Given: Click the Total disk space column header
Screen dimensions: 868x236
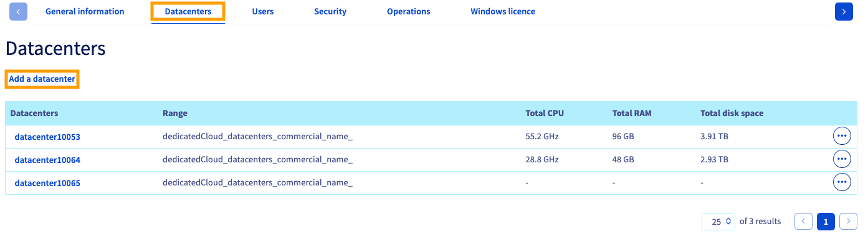Looking at the screenshot, I should pos(732,113).
